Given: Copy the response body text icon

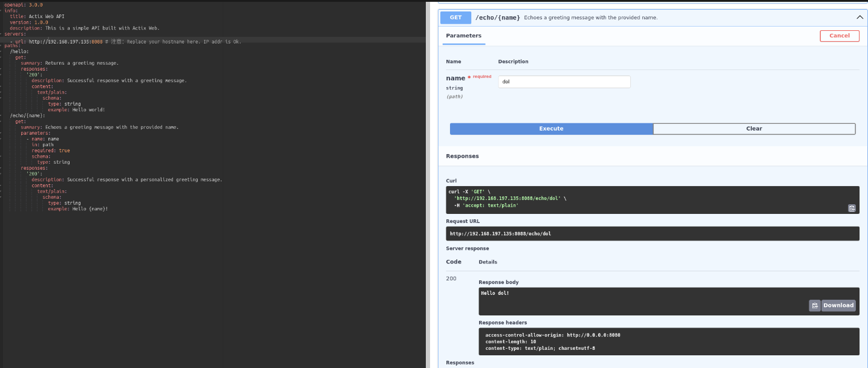Looking at the screenshot, I should [x=814, y=306].
